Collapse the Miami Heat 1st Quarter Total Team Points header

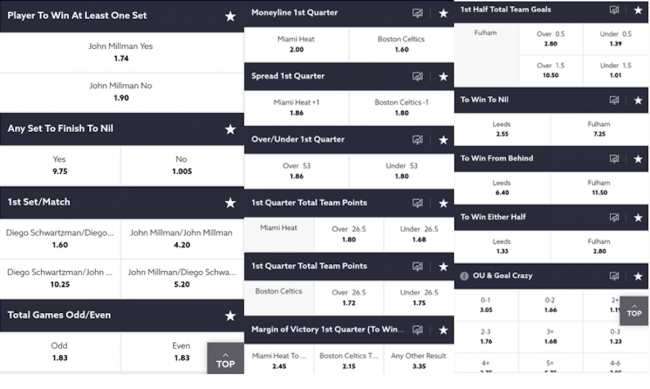pos(349,203)
